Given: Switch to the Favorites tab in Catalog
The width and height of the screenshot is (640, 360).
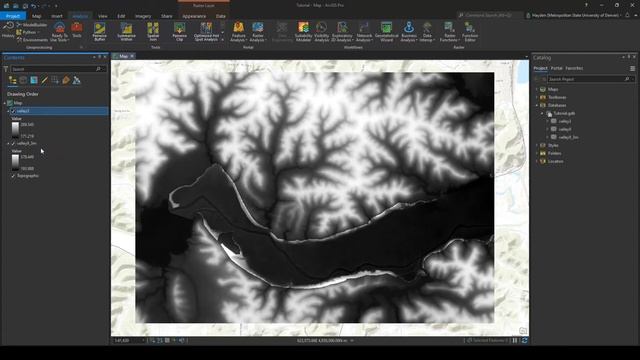Looking at the screenshot, I should click(574, 68).
